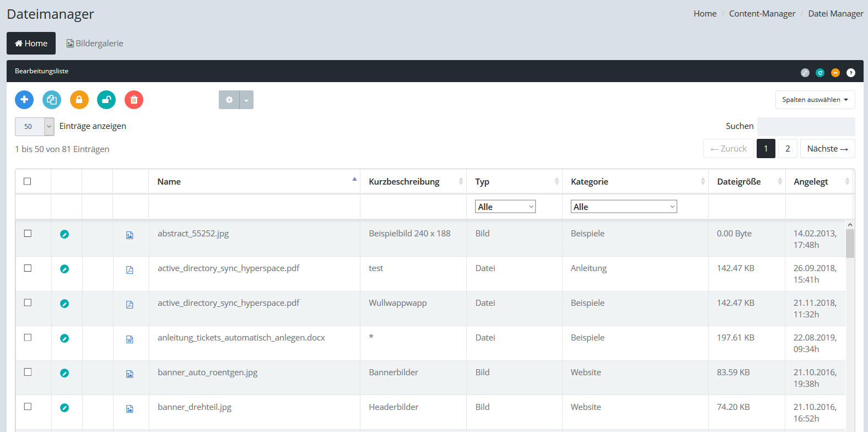Open the Spalten auswählen dropdown
This screenshot has width=868, height=432.
click(x=815, y=100)
